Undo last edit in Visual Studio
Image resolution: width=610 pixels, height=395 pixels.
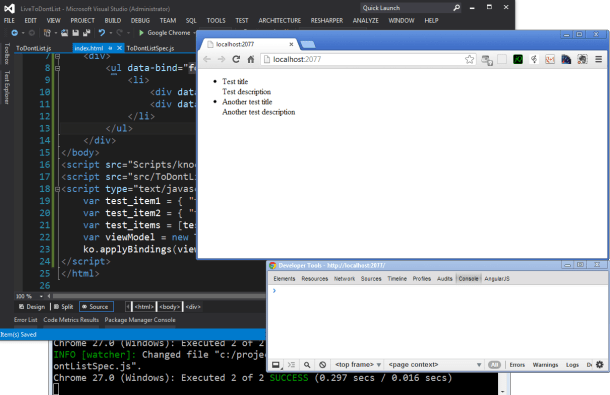coord(102,33)
